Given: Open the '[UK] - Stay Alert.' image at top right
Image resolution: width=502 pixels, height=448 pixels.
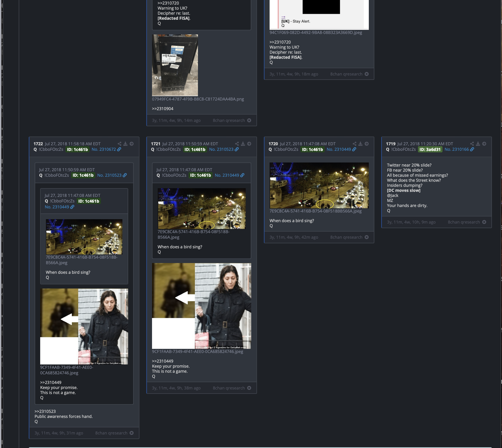Looking at the screenshot, I should coord(319,15).
